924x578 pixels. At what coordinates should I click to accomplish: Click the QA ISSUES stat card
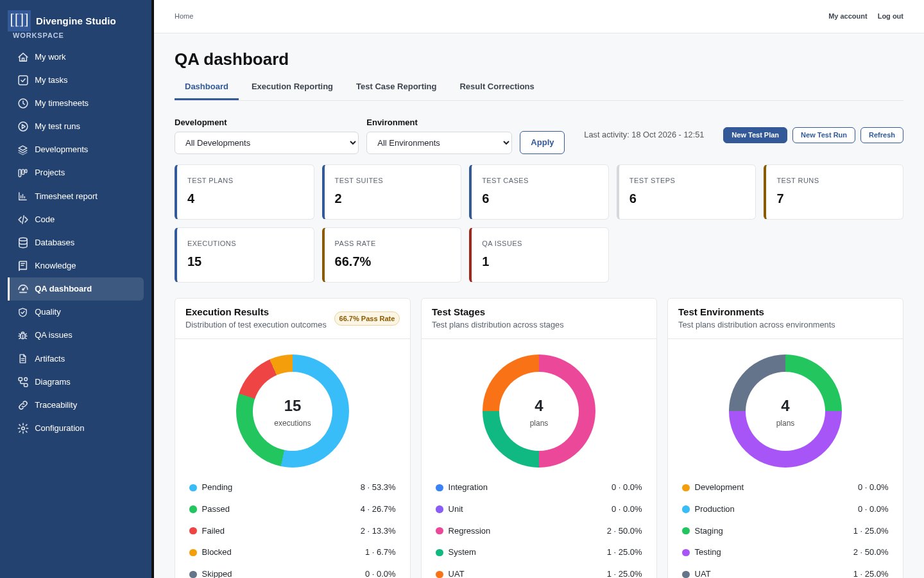(x=539, y=255)
